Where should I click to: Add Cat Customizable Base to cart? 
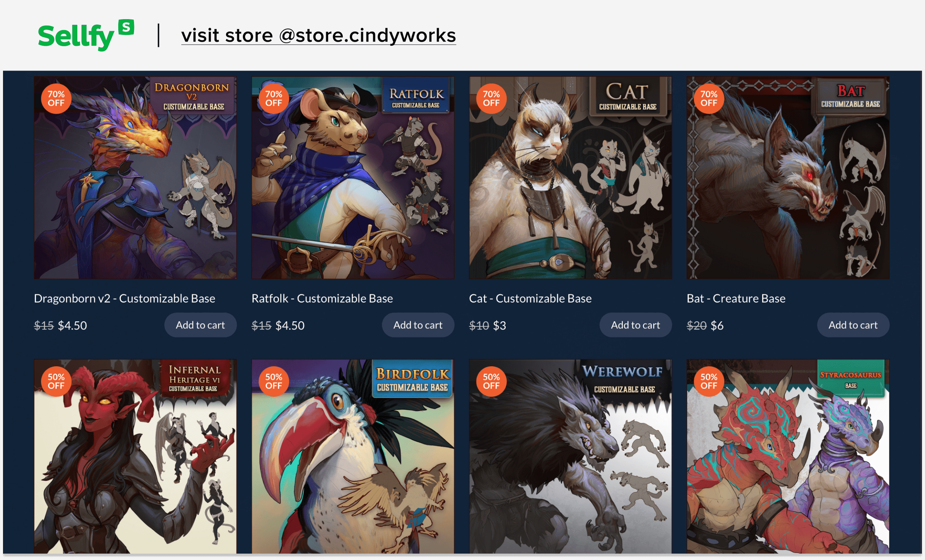tap(636, 325)
